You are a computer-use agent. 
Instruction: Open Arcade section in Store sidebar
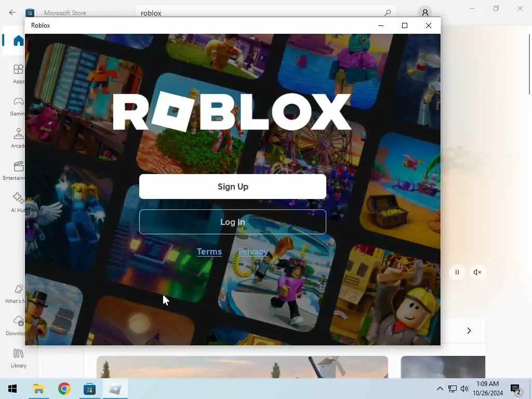[18, 138]
